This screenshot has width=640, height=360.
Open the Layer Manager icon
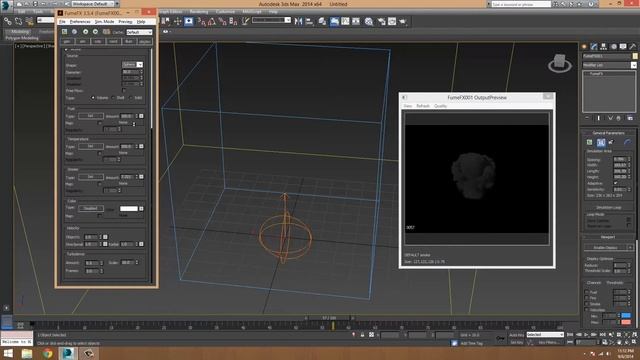[x=322, y=21]
